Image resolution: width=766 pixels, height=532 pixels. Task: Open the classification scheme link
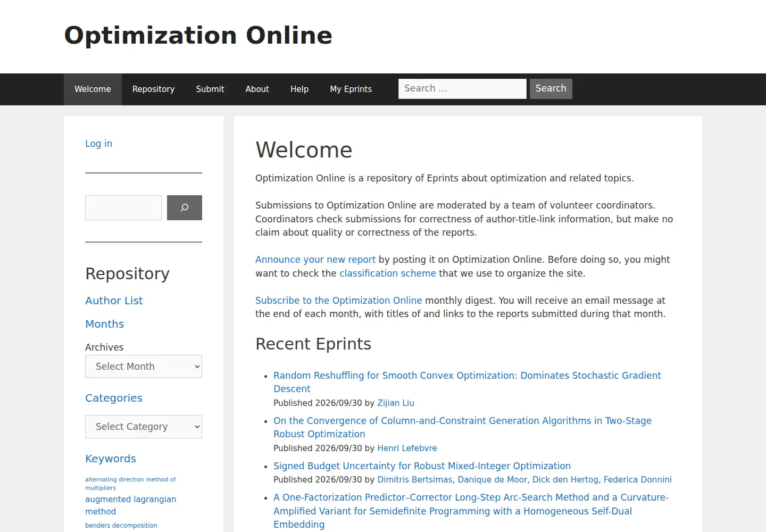(388, 273)
